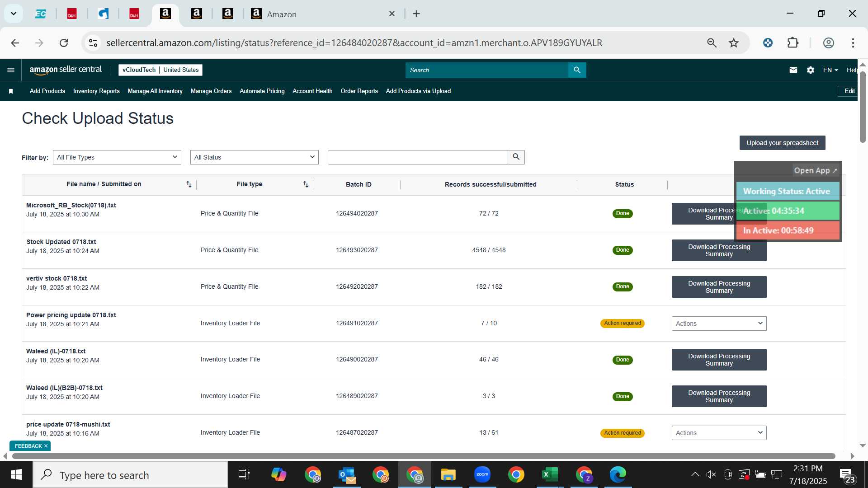Click the filter search magnifier button
Screen dimensions: 868x488
pos(516,157)
